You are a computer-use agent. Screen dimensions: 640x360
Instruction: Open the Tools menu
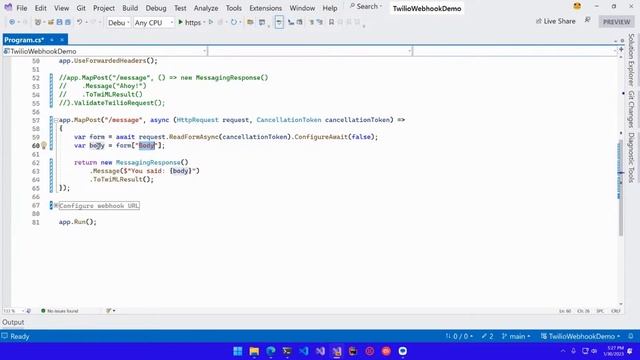pos(233,8)
